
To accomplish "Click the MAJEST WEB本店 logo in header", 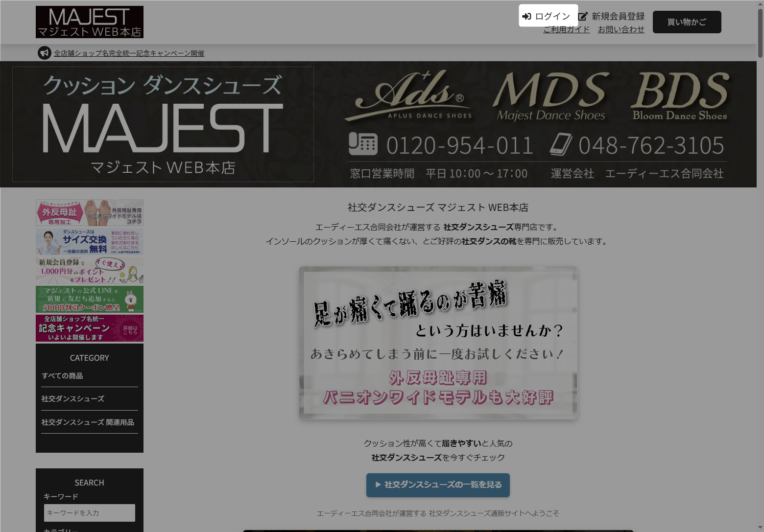I will tap(90, 22).
